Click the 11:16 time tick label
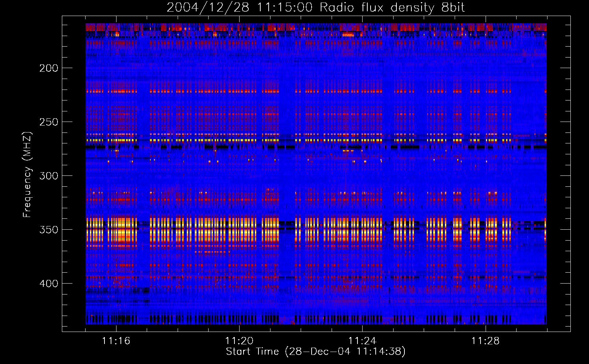The width and height of the screenshot is (589, 364). [x=116, y=341]
